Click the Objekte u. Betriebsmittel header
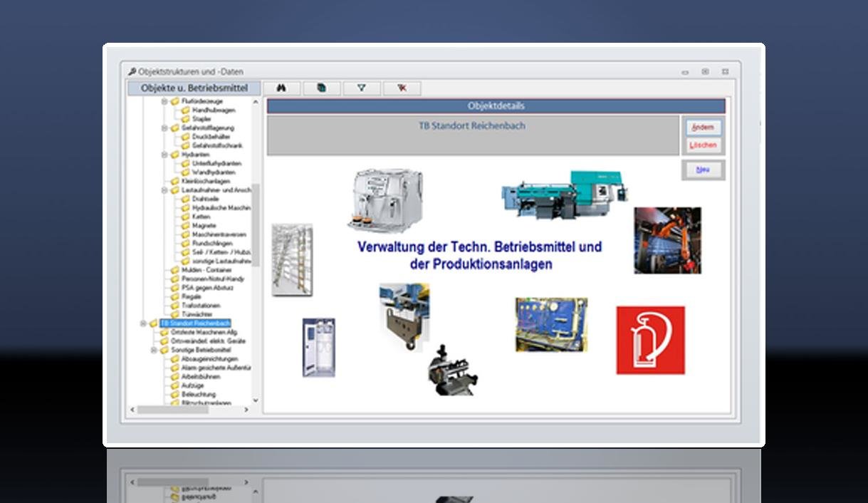 pyautogui.click(x=194, y=88)
